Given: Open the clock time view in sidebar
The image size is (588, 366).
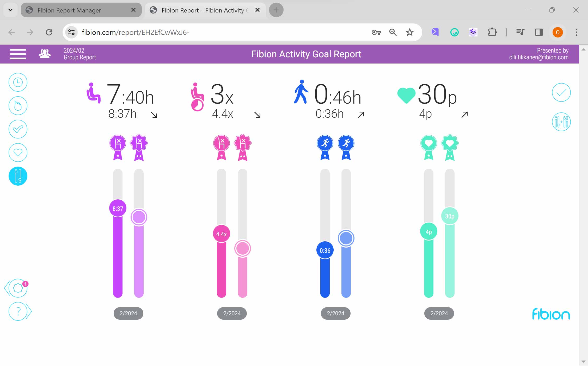Looking at the screenshot, I should click(18, 82).
